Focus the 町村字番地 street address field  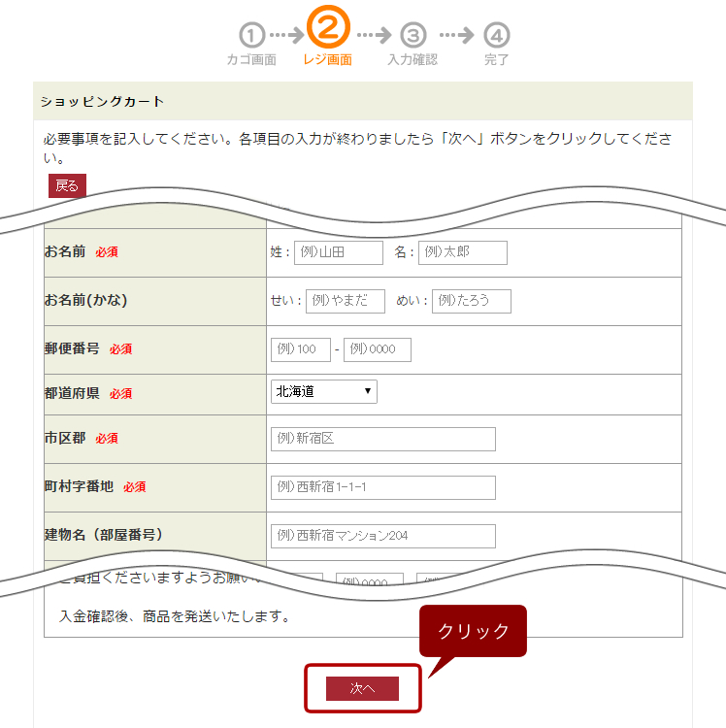coord(383,487)
